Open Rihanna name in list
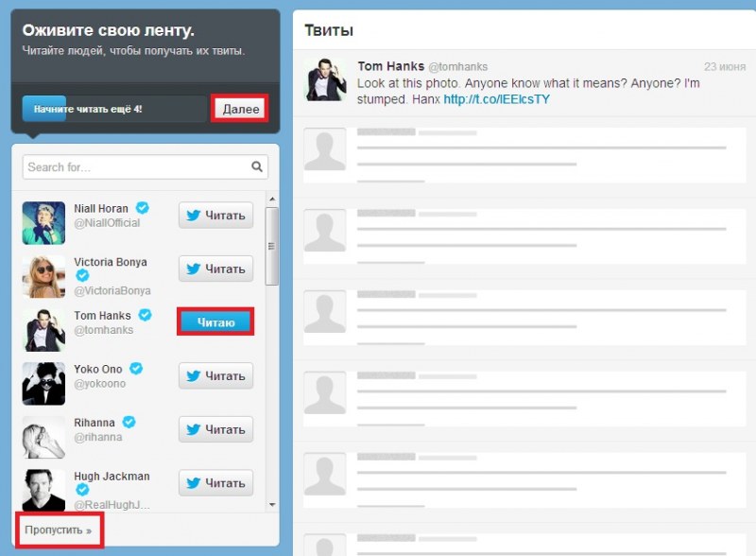This screenshot has width=756, height=556. pos(94,423)
